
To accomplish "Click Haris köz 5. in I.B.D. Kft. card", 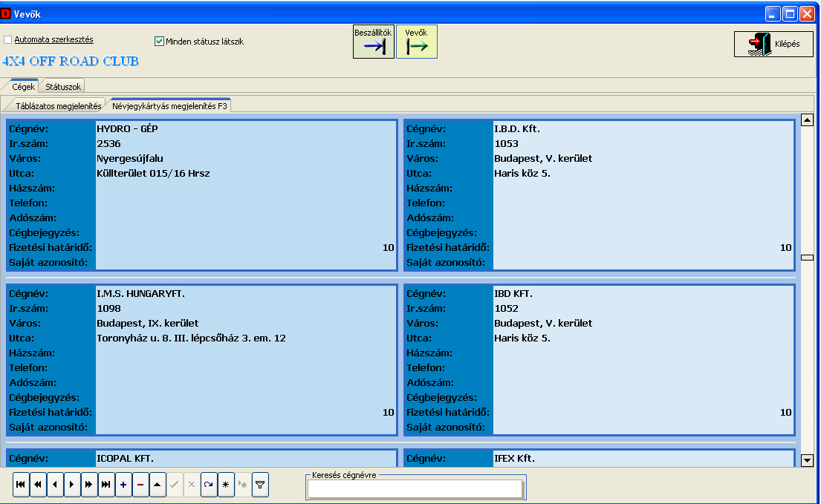I will pyautogui.click(x=522, y=174).
